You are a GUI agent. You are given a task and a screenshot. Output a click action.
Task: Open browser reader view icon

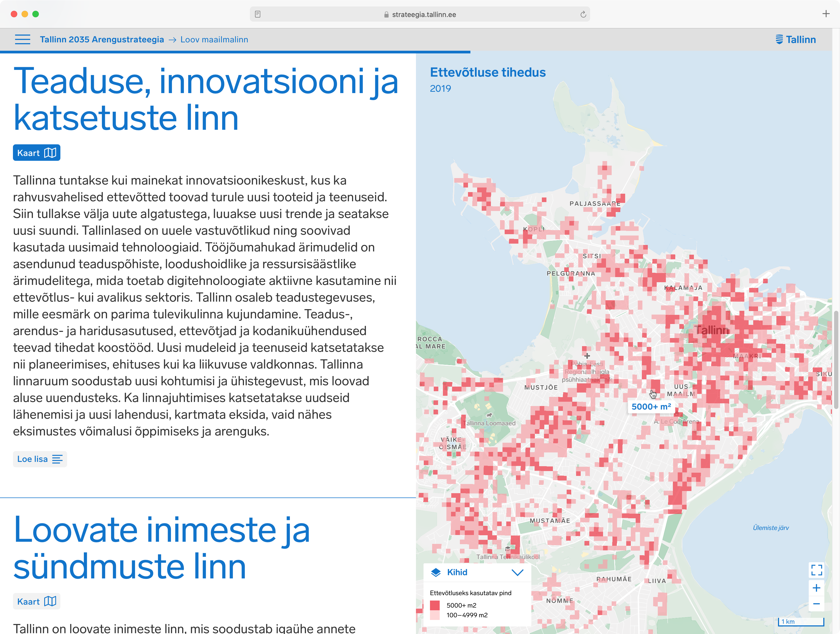[x=257, y=15]
